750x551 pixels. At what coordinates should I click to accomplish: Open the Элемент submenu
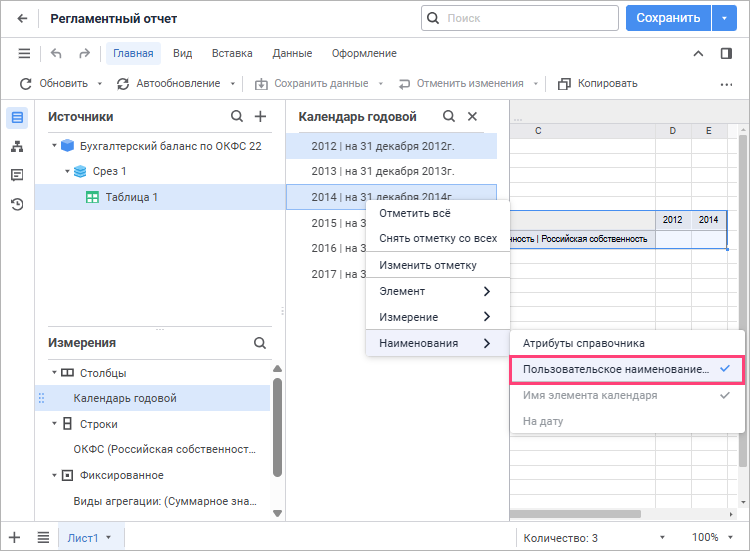coord(438,291)
